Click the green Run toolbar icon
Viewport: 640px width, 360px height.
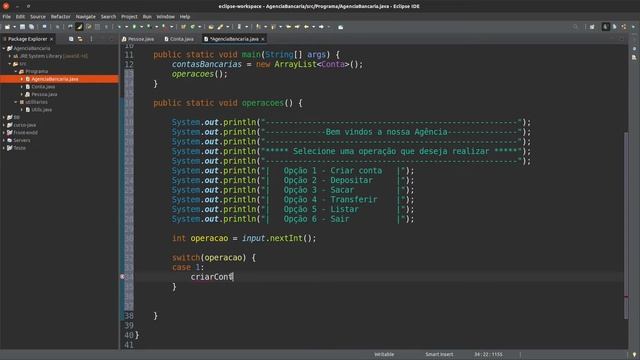pos(134,27)
